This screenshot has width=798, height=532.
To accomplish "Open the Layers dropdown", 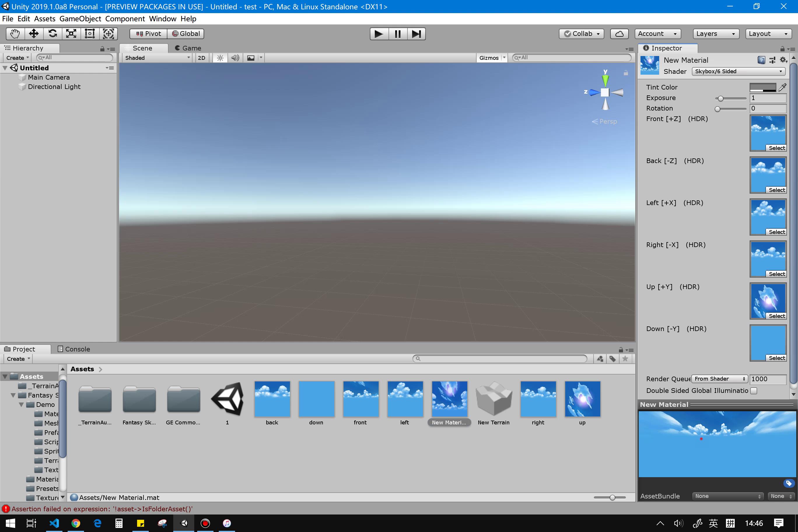I will (716, 34).
